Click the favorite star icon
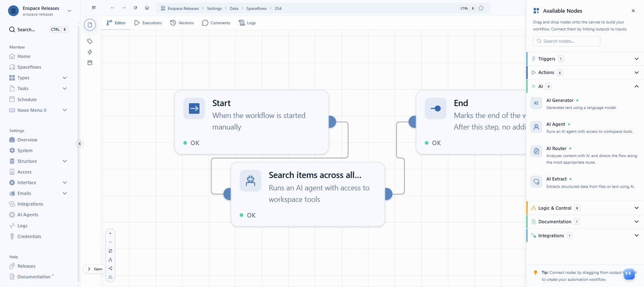The width and height of the screenshot is (644, 287). pyautogui.click(x=481, y=8)
